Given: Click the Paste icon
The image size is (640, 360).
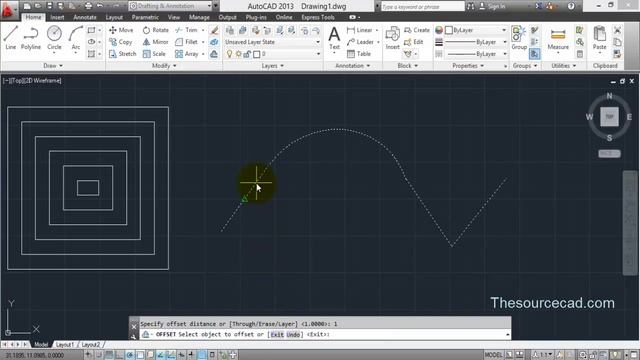Looking at the screenshot, I should [599, 38].
